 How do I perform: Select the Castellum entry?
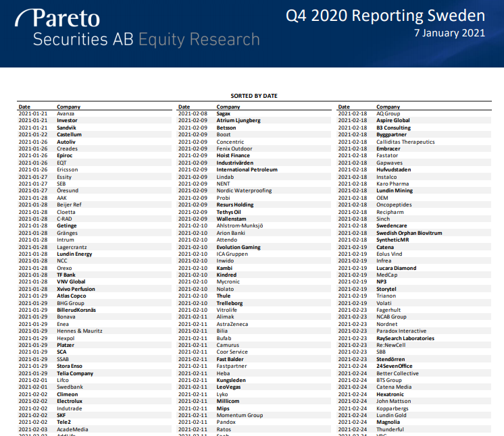[69, 134]
